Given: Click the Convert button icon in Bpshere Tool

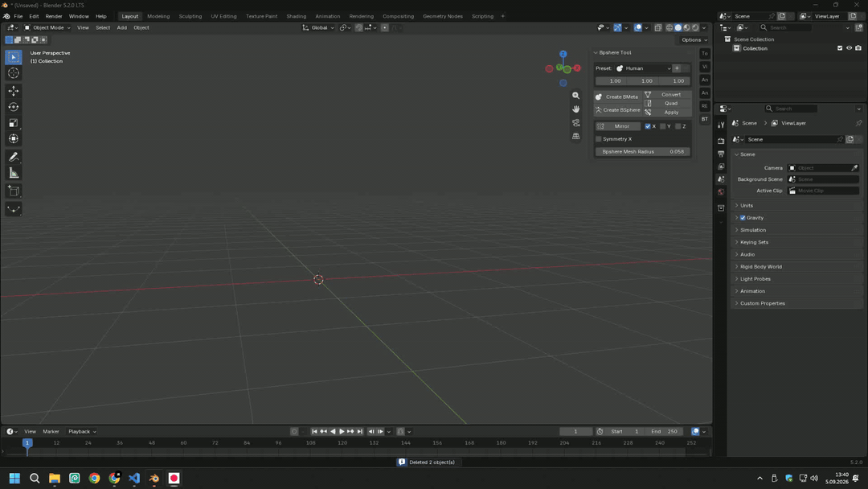Looking at the screenshot, I should tap(648, 95).
